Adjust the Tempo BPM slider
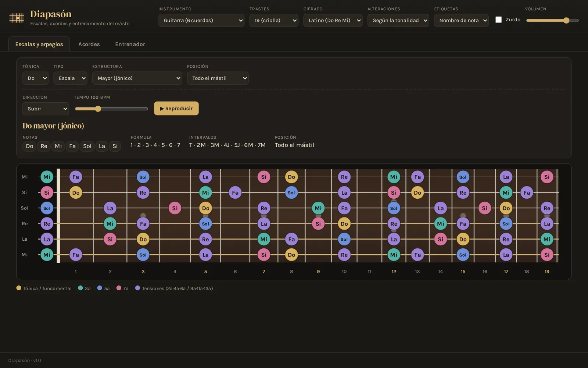The width and height of the screenshot is (588, 368). click(x=111, y=109)
